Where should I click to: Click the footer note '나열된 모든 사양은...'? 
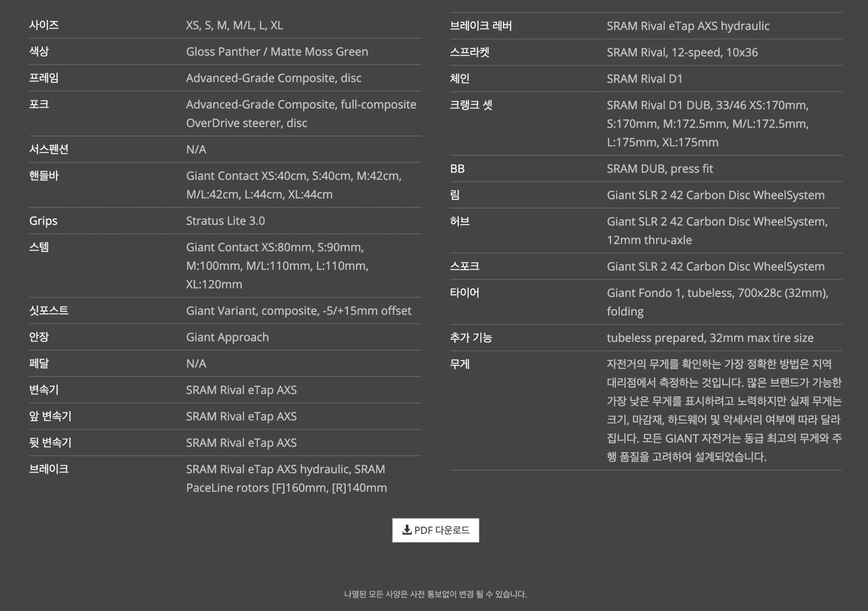click(435, 594)
